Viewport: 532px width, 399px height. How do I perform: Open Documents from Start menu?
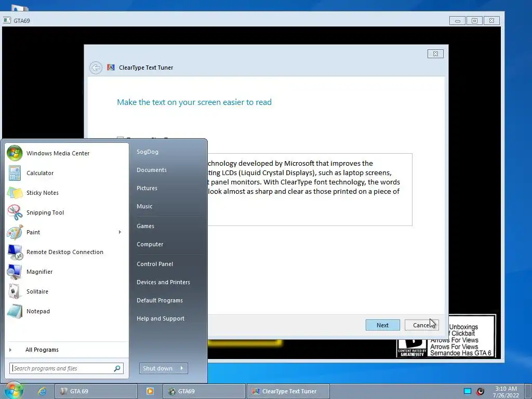(151, 170)
